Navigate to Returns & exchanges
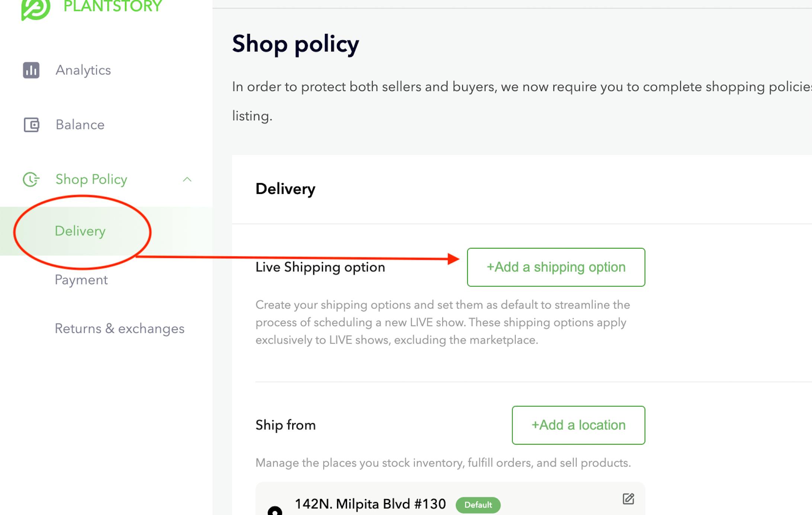 [x=119, y=329]
